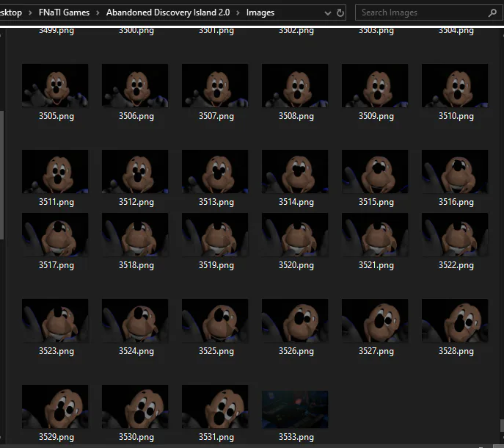This screenshot has width=504, height=448.
Task: Select the 3514.png thumbnail
Action: pyautogui.click(x=295, y=172)
